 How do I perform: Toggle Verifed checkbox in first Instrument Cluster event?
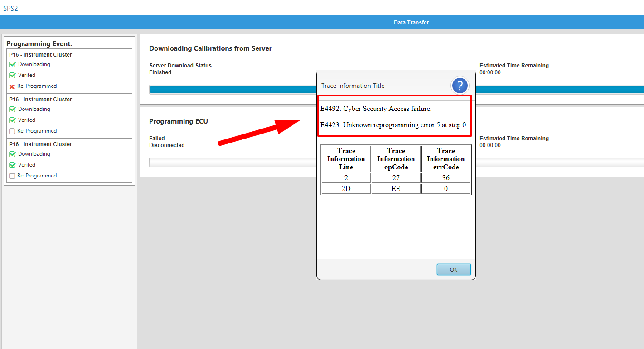click(x=13, y=76)
